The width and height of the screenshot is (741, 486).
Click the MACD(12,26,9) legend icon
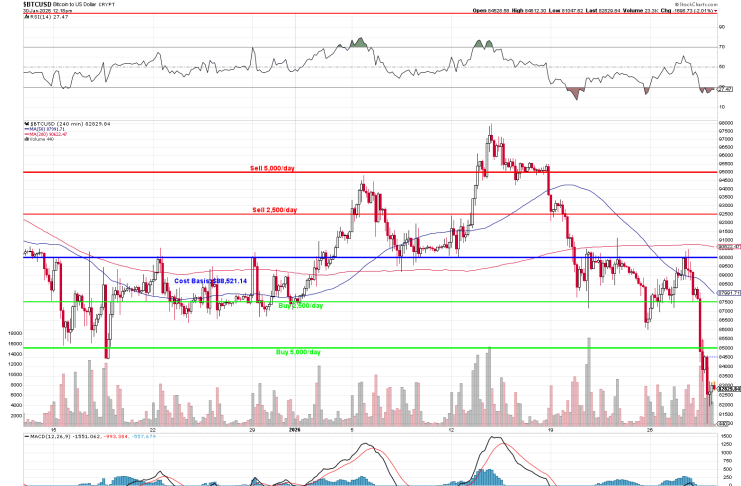(x=27, y=439)
